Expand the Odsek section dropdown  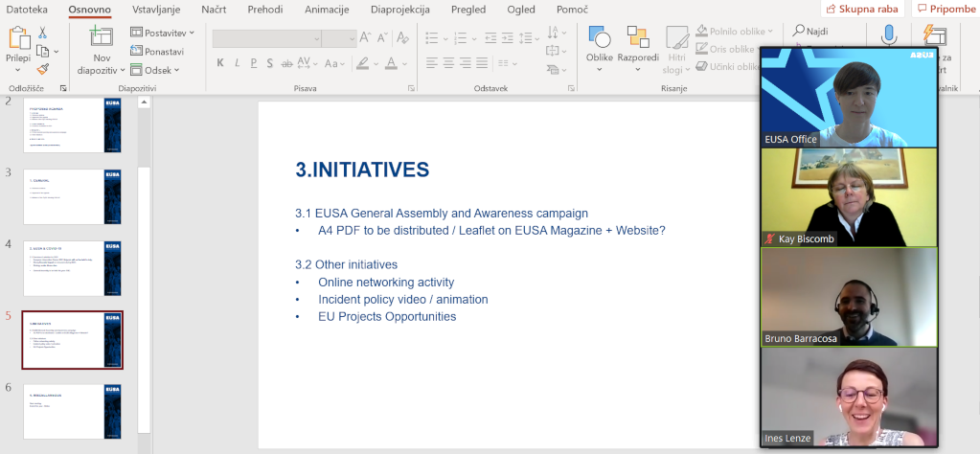[x=156, y=69]
